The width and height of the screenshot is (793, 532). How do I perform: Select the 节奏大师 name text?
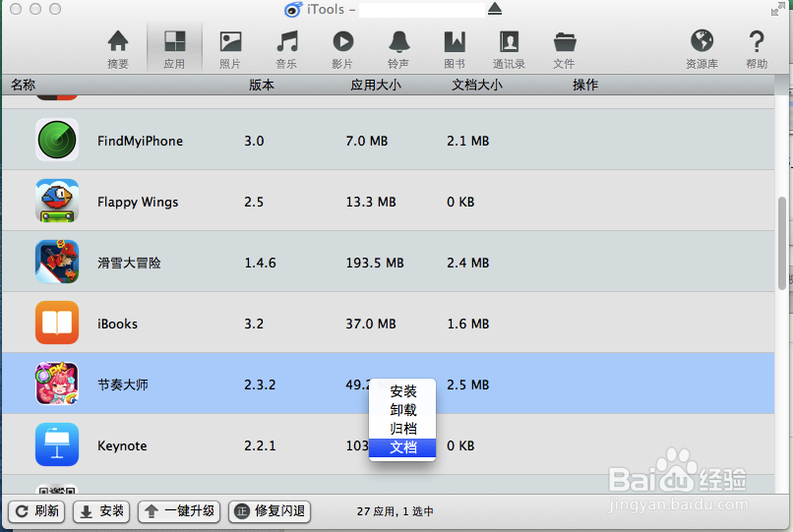pyautogui.click(x=123, y=384)
